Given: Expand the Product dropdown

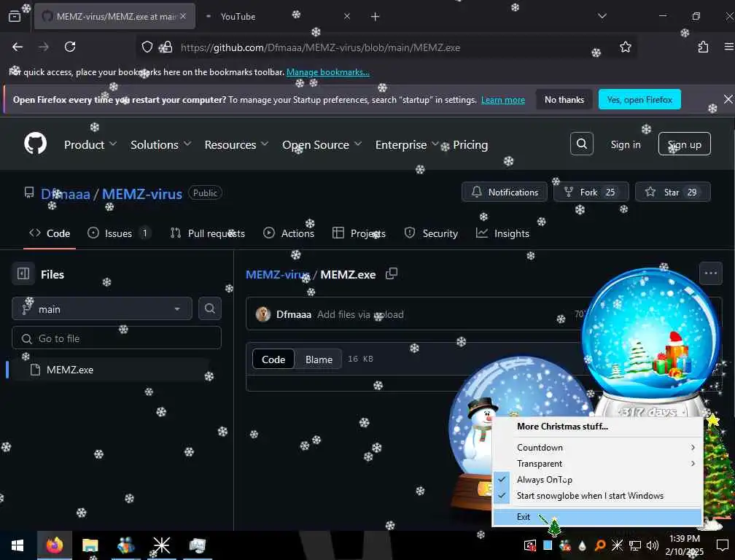Looking at the screenshot, I should point(90,144).
